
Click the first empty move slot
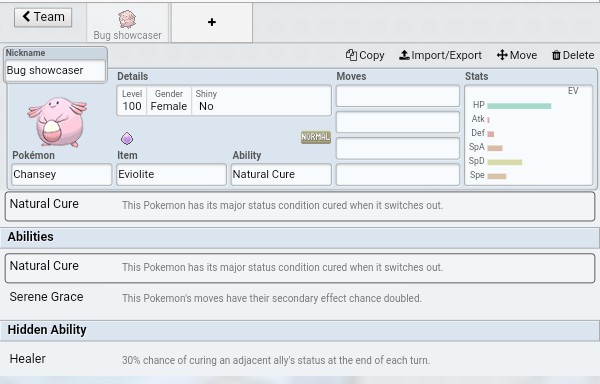398,96
